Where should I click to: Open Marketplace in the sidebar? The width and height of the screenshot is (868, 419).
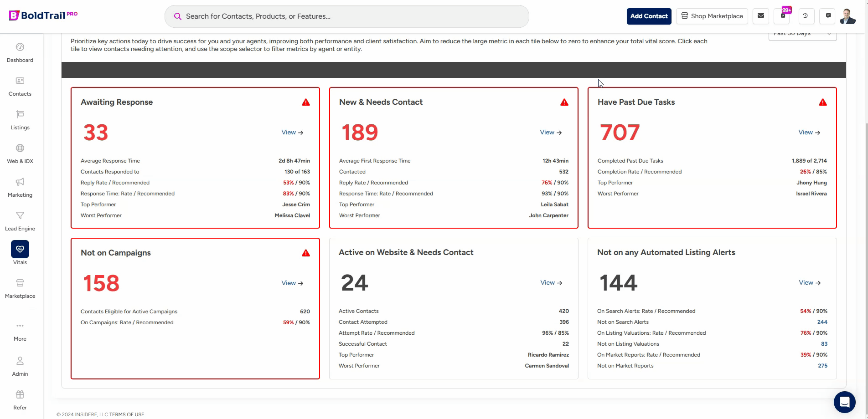point(20,289)
